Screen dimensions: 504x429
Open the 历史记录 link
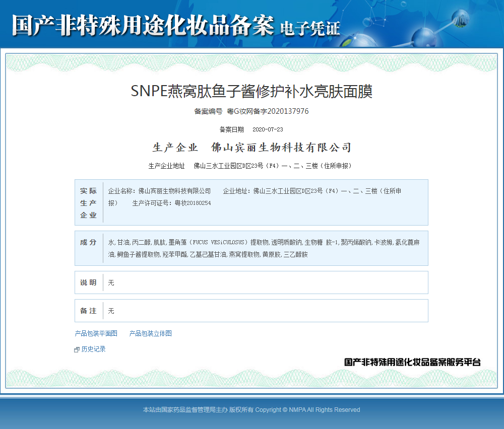94,349
